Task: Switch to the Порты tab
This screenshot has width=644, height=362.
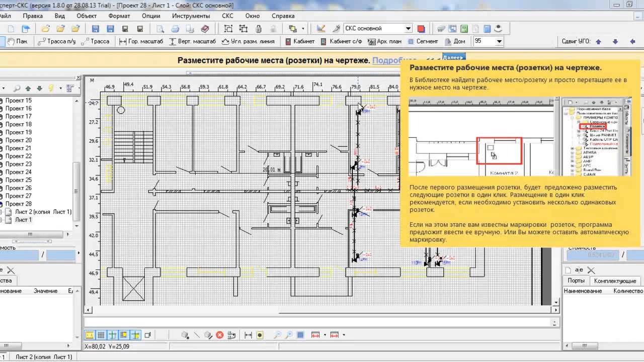Action: point(576,281)
